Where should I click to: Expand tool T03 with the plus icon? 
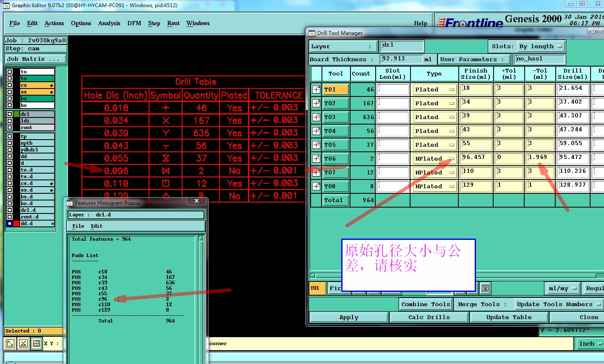click(316, 117)
